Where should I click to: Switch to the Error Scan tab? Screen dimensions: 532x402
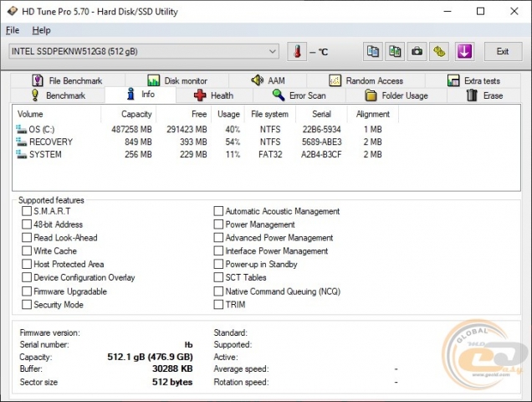click(299, 95)
